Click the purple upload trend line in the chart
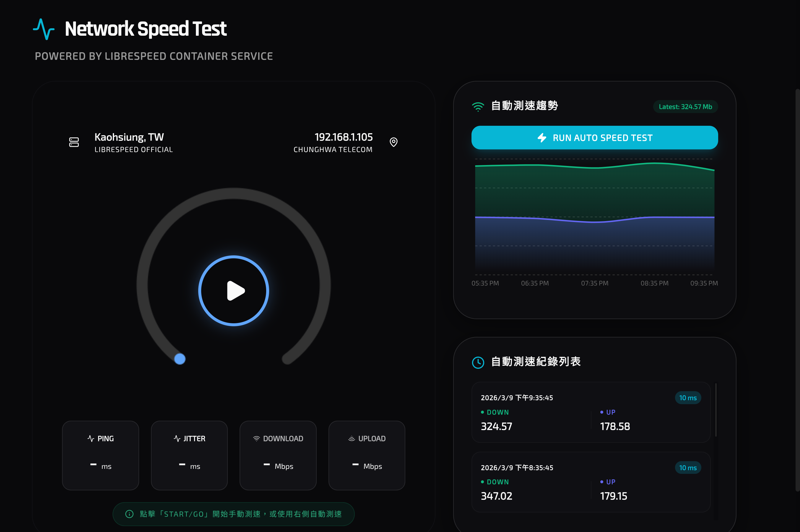The image size is (800, 532). [x=595, y=222]
